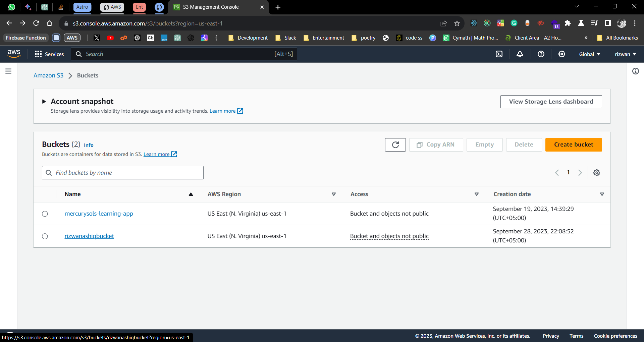Select the rizwanashiqbucket radio button
Screen dimensions: 644x342
pyautogui.click(x=45, y=236)
